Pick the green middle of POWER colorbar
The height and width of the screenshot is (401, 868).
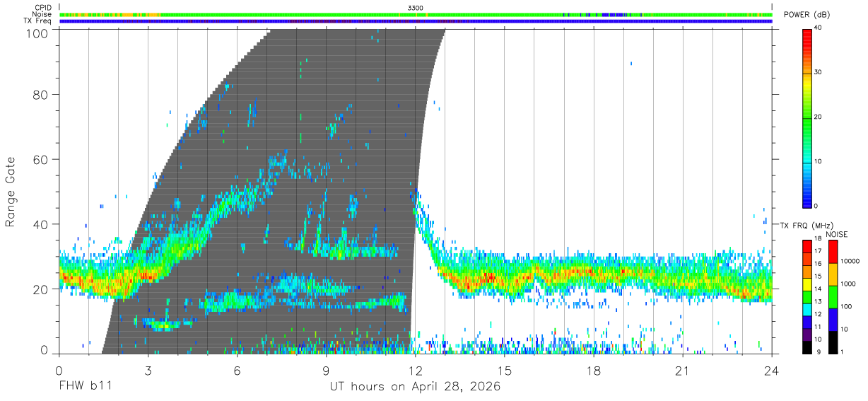point(807,117)
